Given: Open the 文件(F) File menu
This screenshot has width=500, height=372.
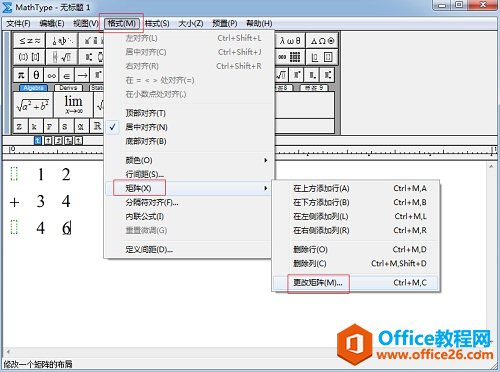Looking at the screenshot, I should click(18, 24).
